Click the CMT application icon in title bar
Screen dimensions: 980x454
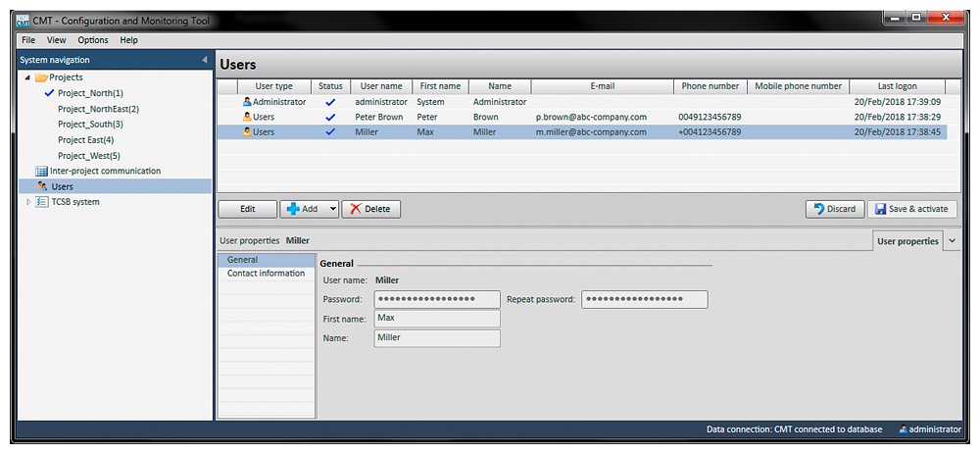tap(24, 20)
